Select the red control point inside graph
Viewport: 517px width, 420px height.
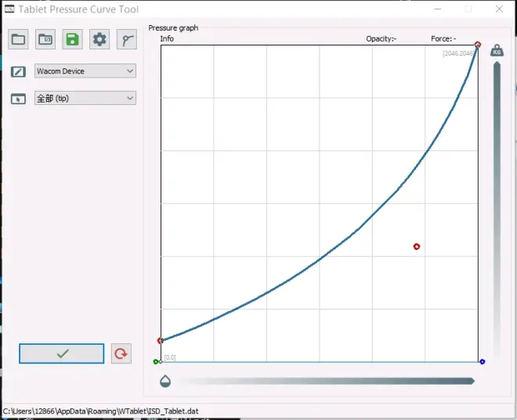click(417, 247)
